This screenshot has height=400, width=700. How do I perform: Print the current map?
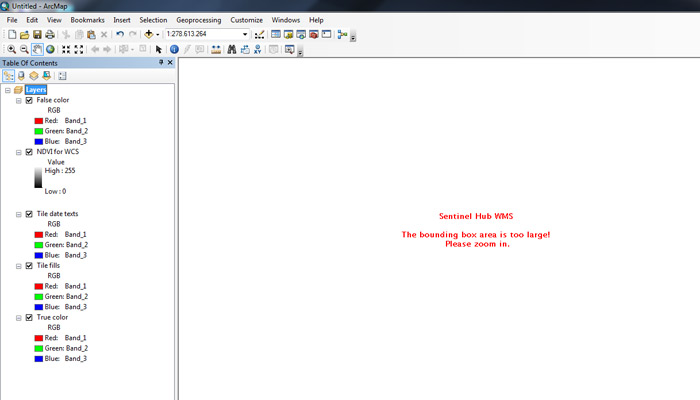point(50,34)
